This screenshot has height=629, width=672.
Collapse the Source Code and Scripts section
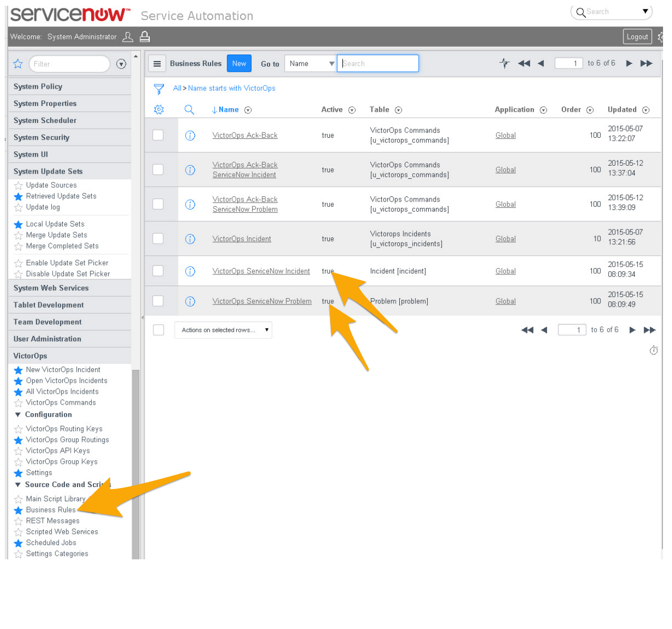click(19, 484)
